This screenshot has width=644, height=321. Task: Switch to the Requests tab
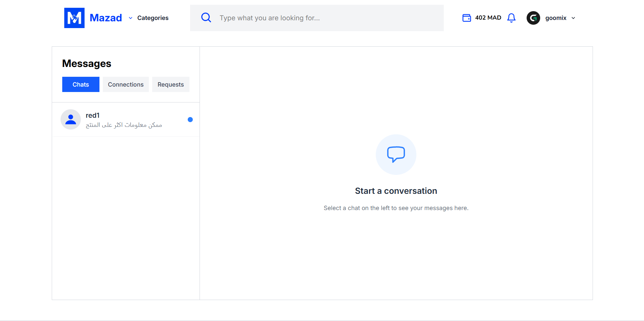(171, 85)
